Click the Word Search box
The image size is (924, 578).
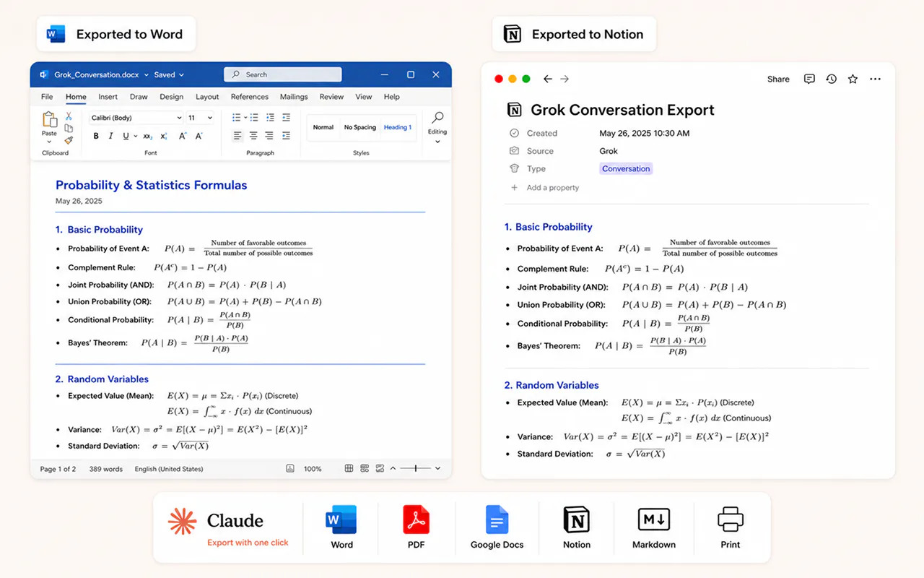(283, 74)
